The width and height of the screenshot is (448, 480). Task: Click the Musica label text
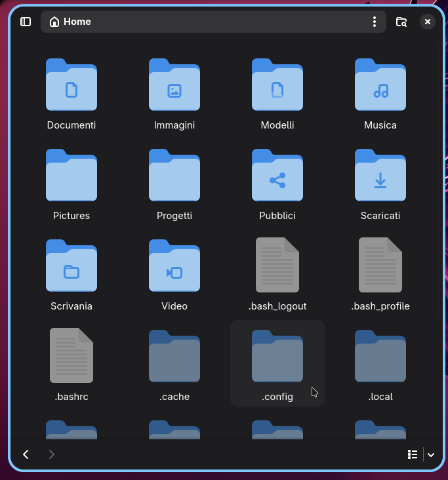tap(380, 125)
